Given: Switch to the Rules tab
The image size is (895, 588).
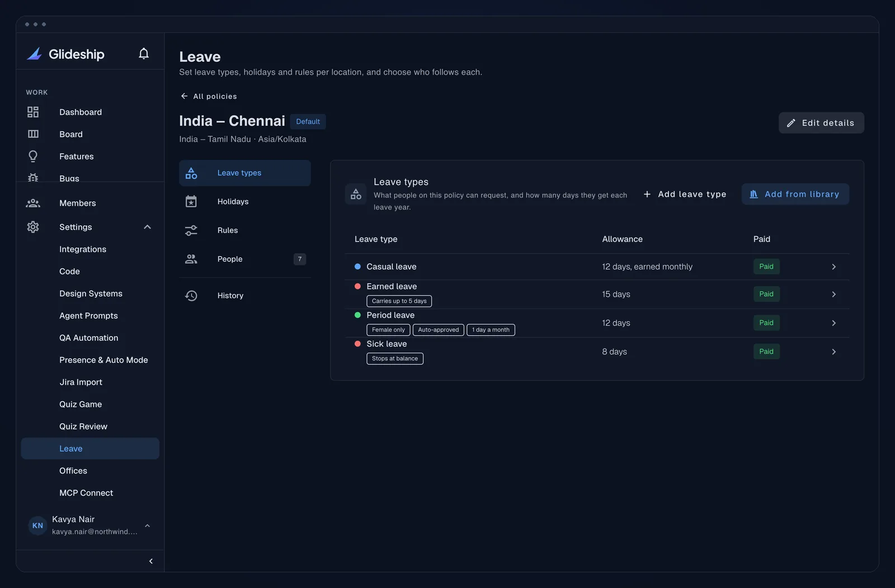Looking at the screenshot, I should 245,230.
